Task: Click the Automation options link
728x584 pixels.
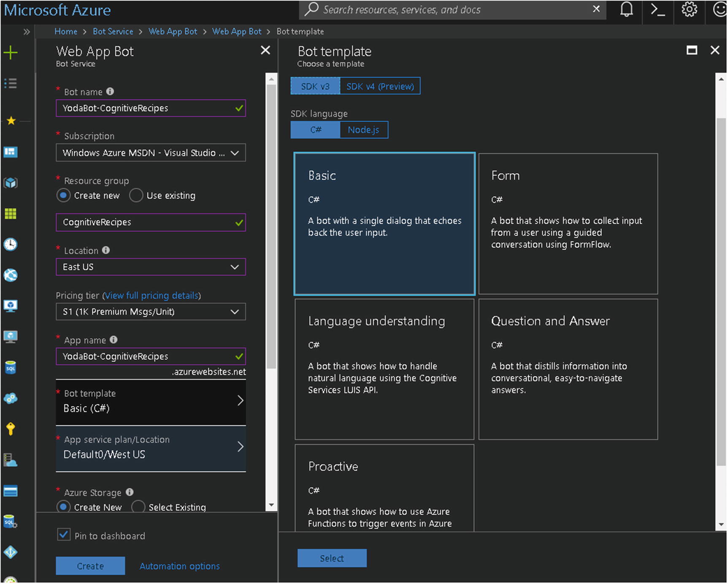Action: [x=180, y=566]
